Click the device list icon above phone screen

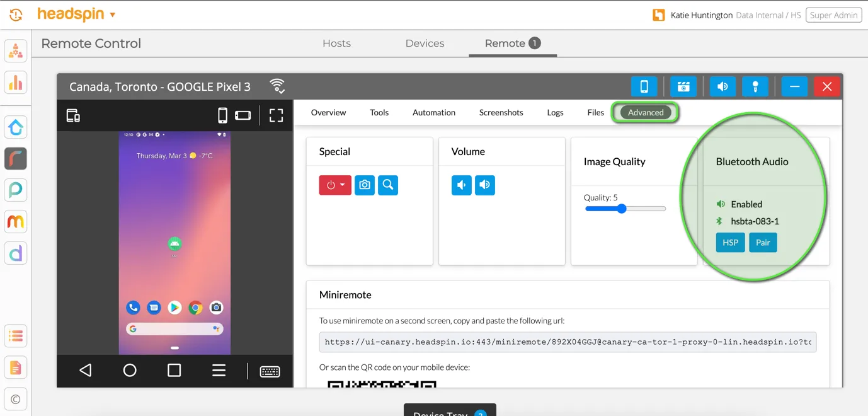click(73, 115)
